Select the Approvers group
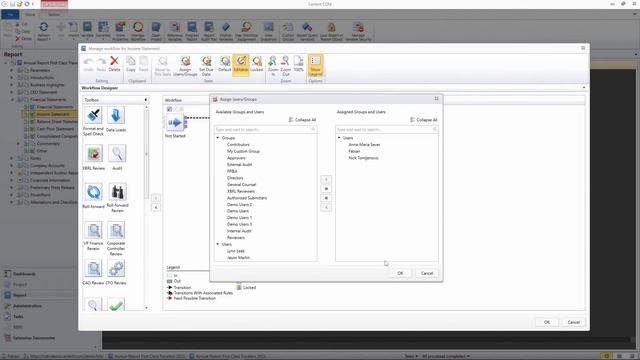The width and height of the screenshot is (640, 360). click(236, 158)
